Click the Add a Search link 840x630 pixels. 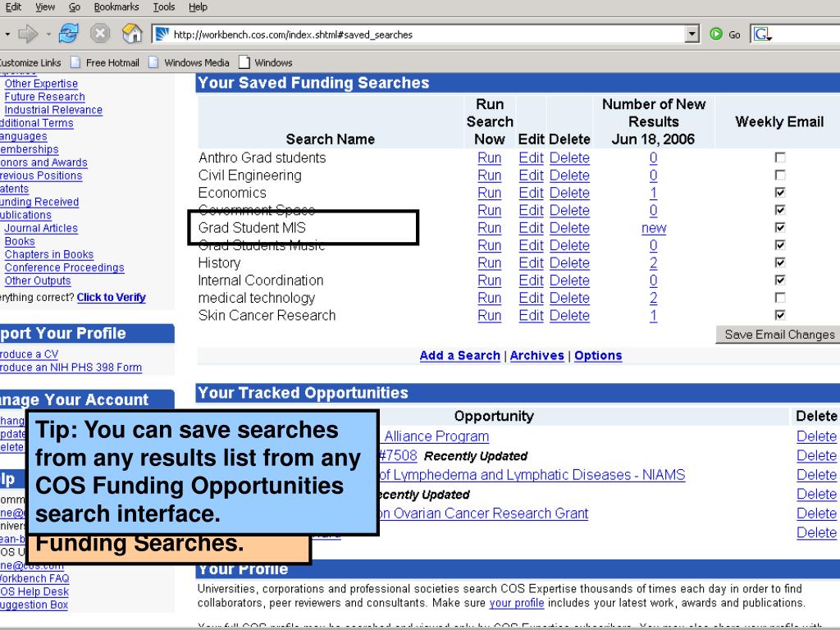coord(459,355)
